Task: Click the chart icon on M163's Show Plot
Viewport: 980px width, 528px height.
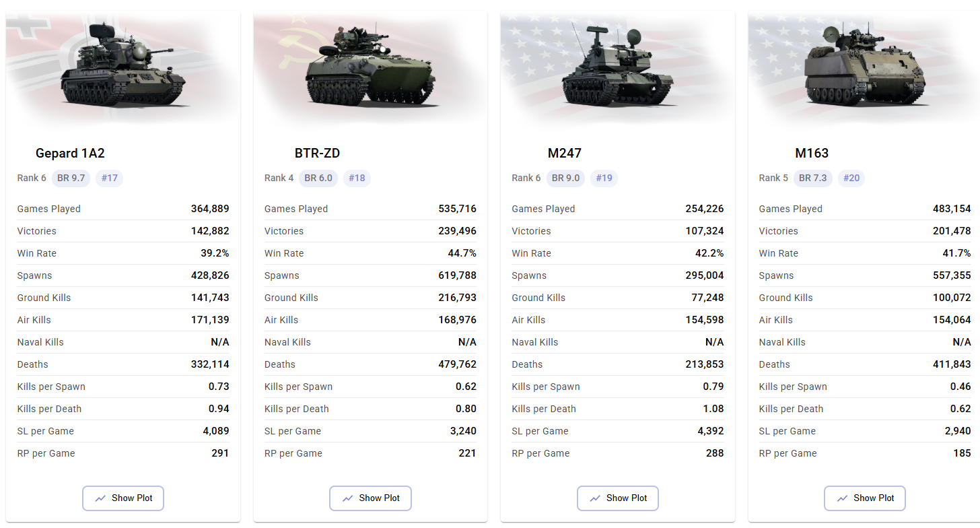Action: point(843,498)
